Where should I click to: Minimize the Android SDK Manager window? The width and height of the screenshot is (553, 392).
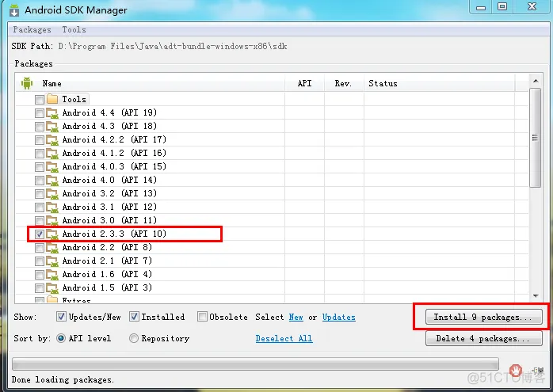click(x=481, y=6)
